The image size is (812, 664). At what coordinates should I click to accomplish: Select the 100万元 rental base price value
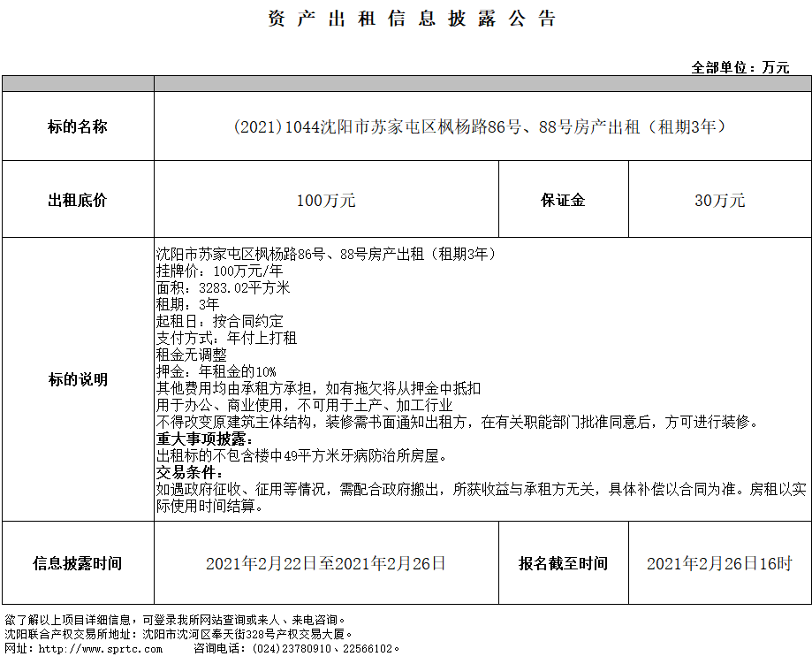(326, 201)
